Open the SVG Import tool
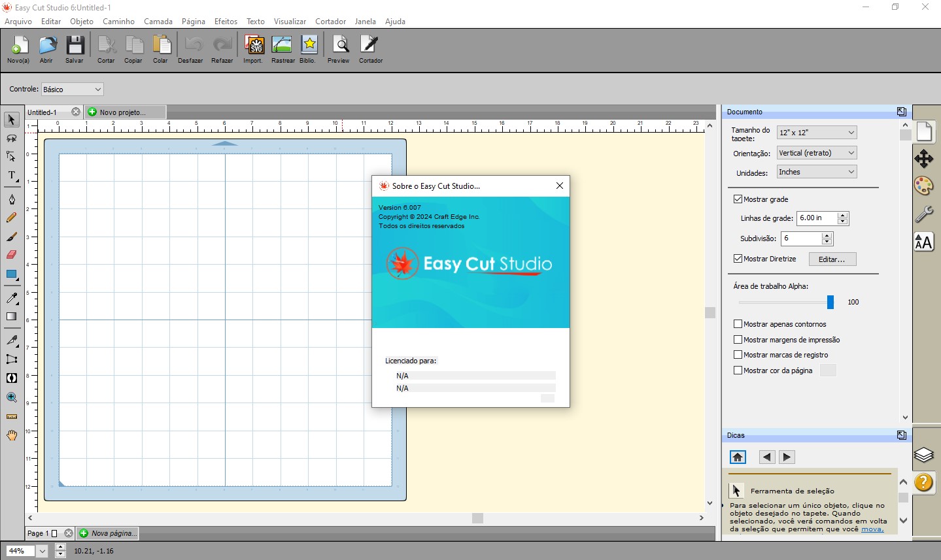 point(252,48)
